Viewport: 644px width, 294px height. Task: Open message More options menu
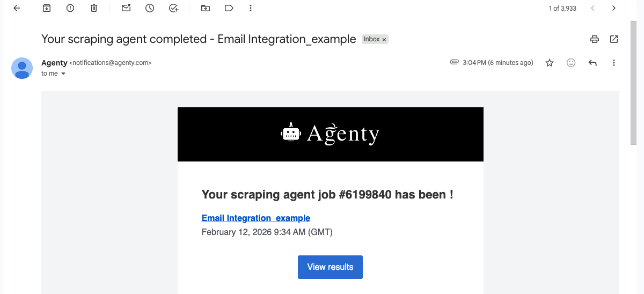[614, 63]
